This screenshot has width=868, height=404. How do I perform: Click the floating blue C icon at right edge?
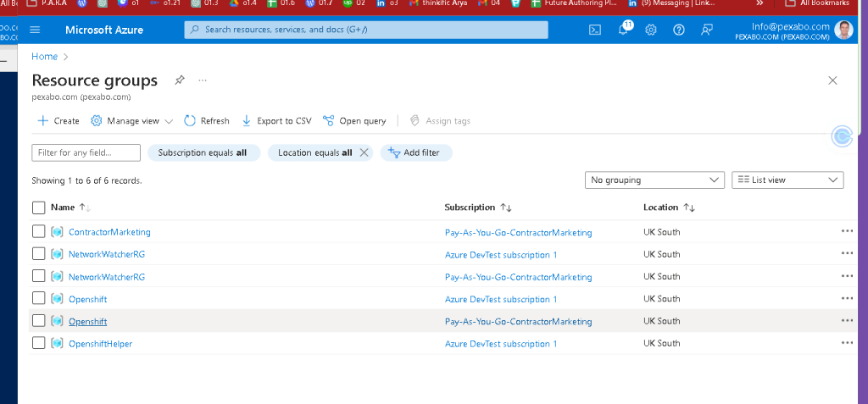[843, 136]
